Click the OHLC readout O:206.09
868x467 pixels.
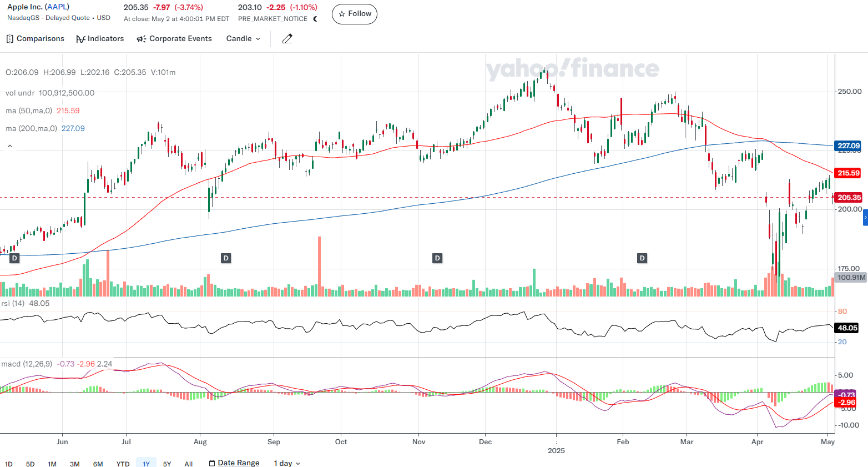click(x=22, y=73)
